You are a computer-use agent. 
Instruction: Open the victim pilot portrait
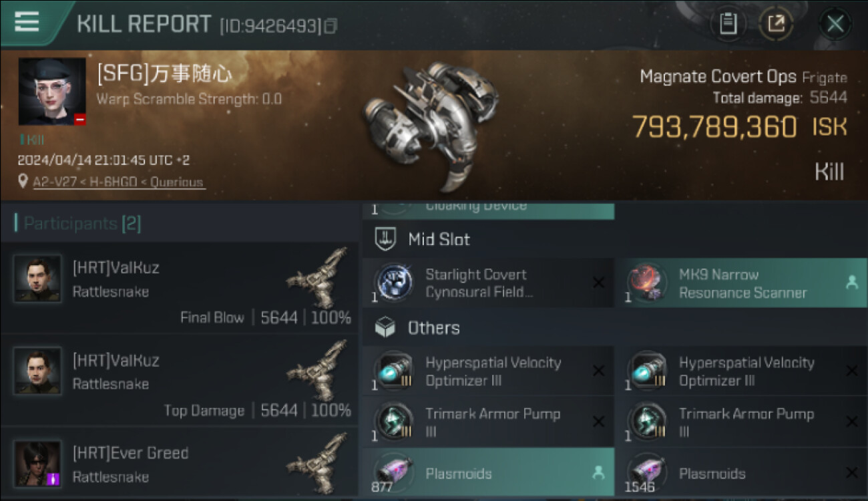[x=52, y=92]
